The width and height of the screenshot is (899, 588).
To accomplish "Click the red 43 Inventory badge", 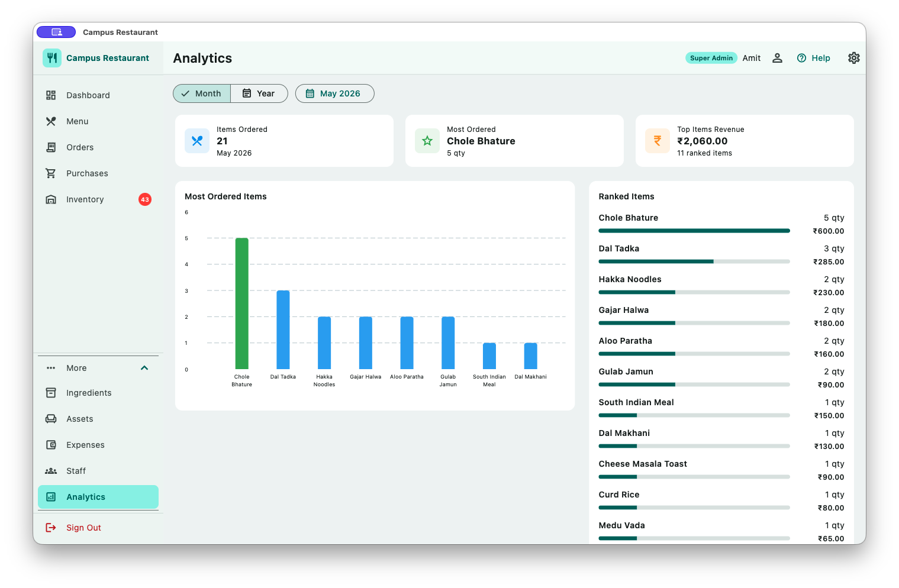I will (145, 199).
